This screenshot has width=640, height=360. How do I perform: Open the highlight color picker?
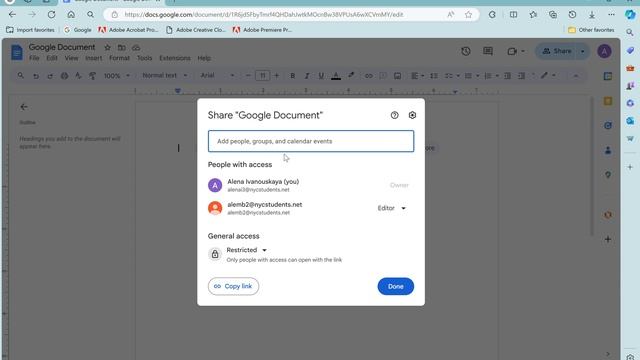tap(351, 76)
